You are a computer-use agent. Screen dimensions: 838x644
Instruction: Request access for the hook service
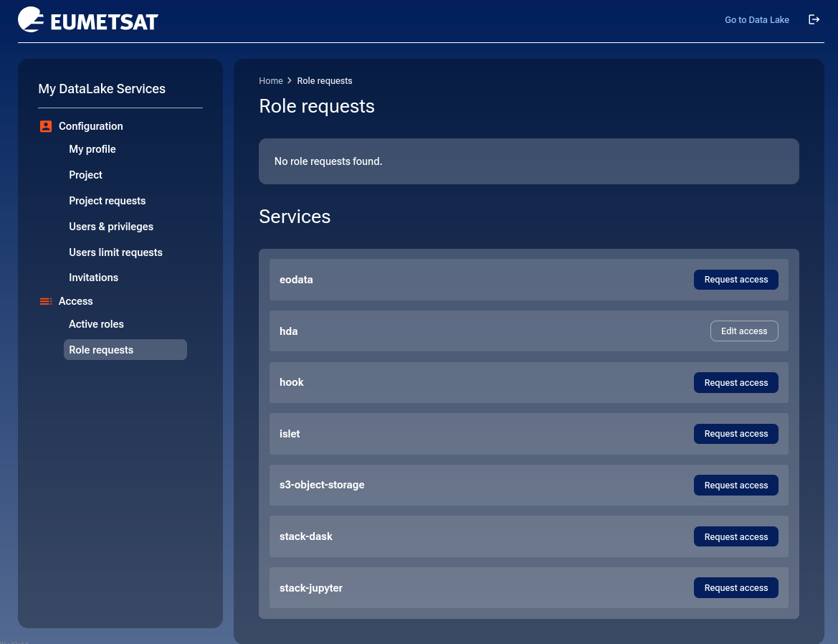click(x=735, y=383)
